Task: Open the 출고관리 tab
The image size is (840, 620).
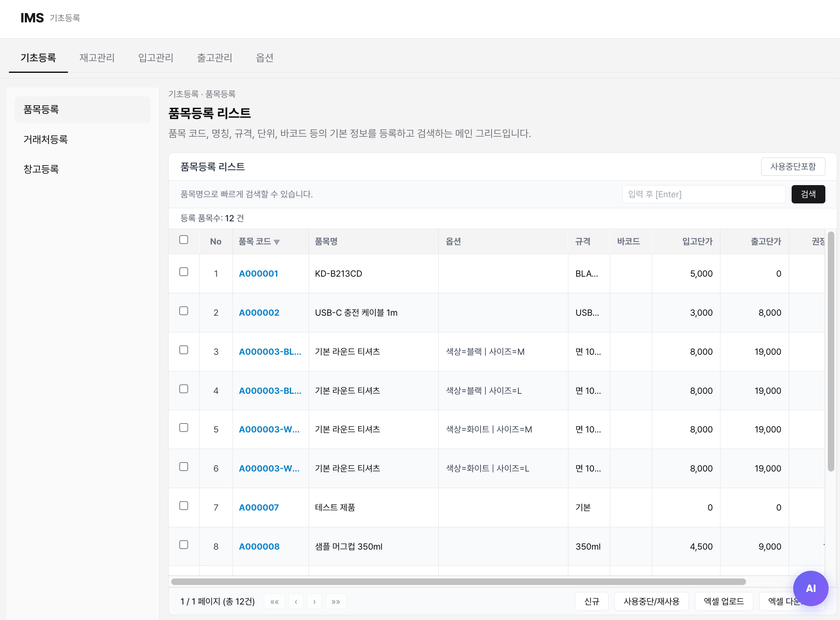Action: pyautogui.click(x=214, y=57)
